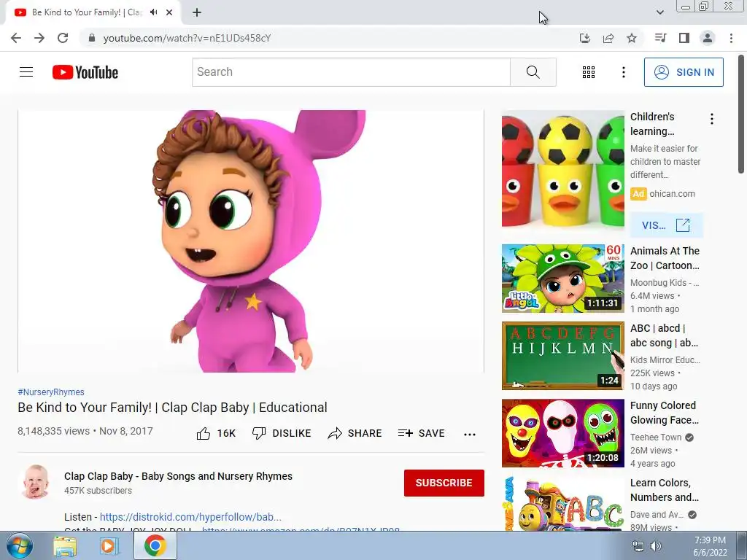Open the Windows Start button
This screenshot has width=747, height=560.
point(19,545)
